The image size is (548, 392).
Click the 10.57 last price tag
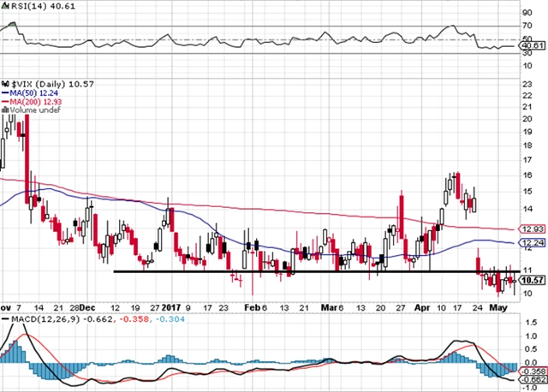tap(532, 280)
